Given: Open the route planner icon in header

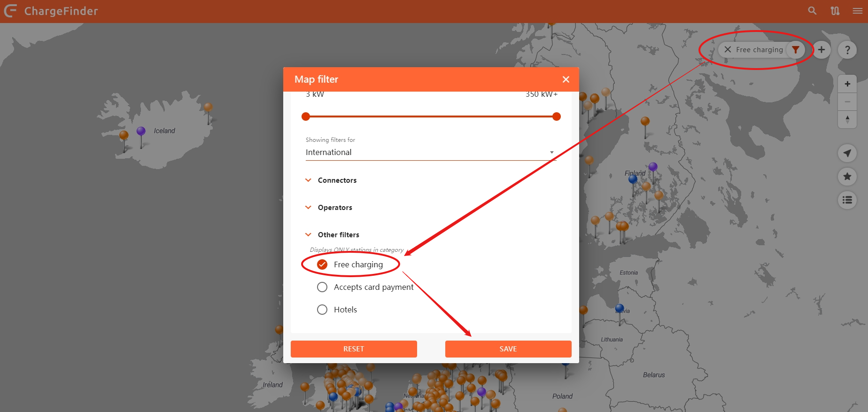Looking at the screenshot, I should click(x=835, y=11).
